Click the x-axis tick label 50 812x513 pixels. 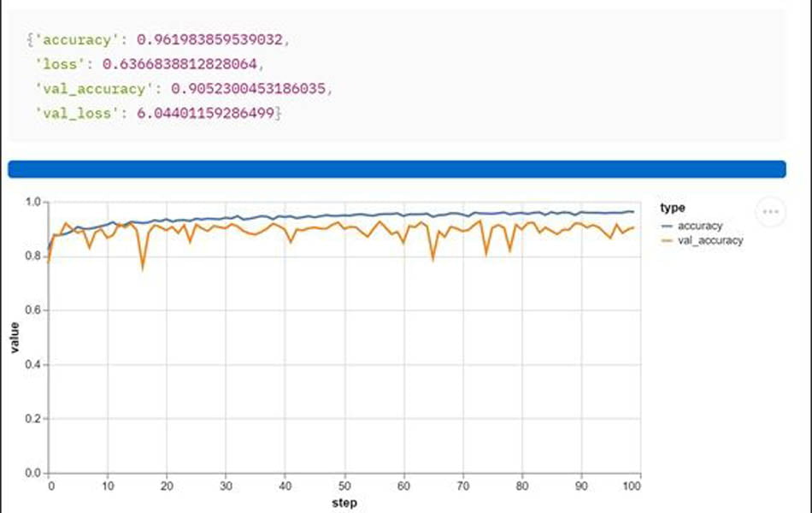coord(344,486)
